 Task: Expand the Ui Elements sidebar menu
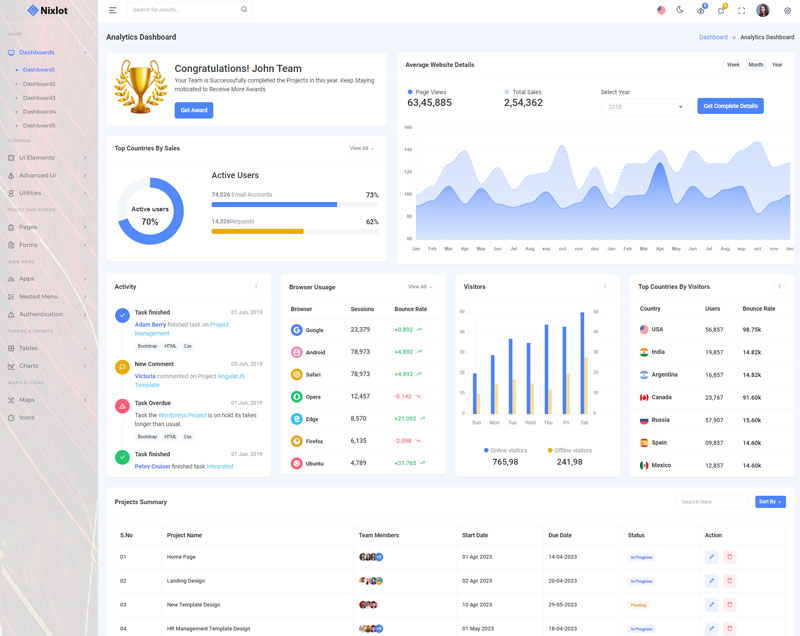click(x=49, y=158)
